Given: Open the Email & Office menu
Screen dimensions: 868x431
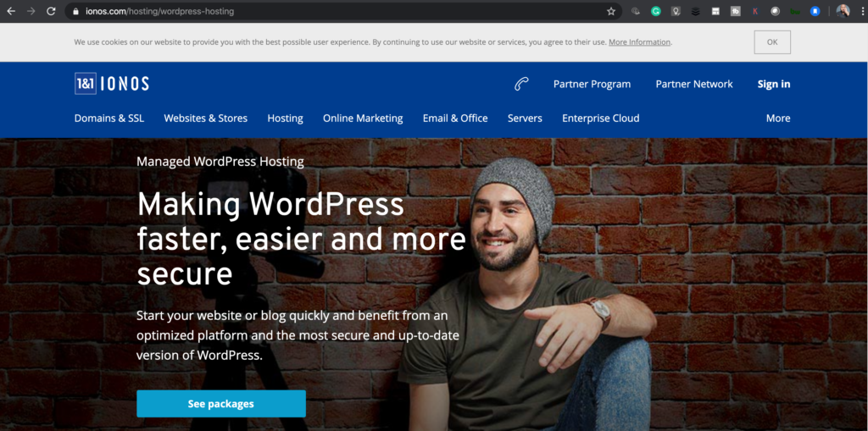Looking at the screenshot, I should [455, 119].
